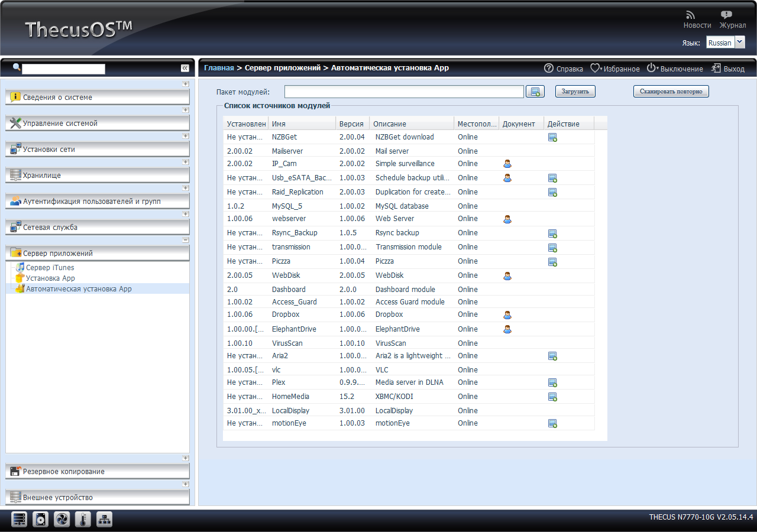The width and height of the screenshot is (757, 532).
Task: Open the document icon for ElephantDrive
Action: tap(507, 329)
